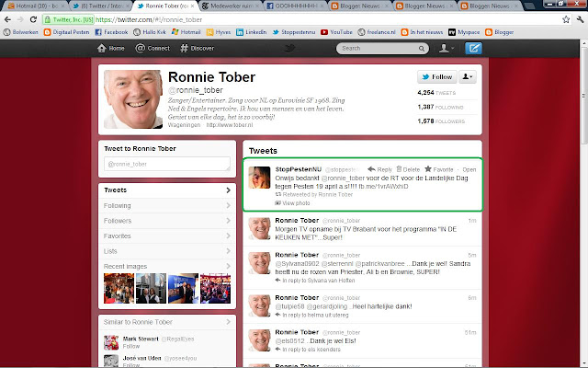Open the 1,387 Following count
Screen dimensions: 588x368
point(441,107)
